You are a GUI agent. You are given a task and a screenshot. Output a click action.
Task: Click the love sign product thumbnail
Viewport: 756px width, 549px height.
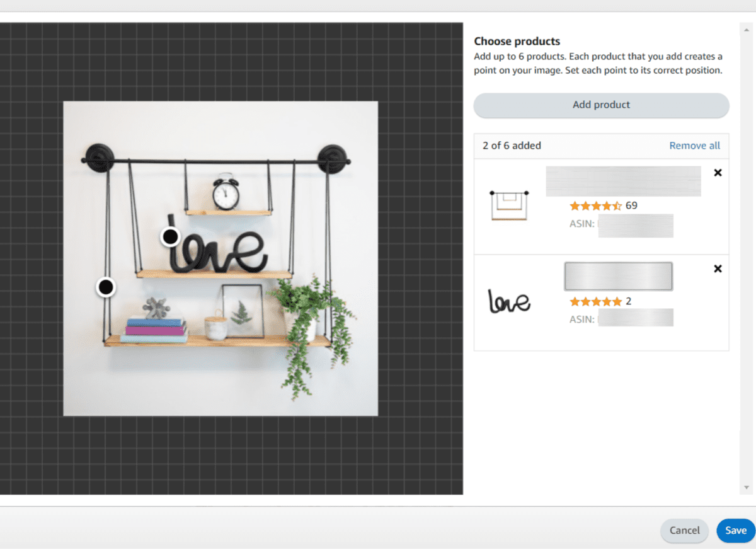click(509, 301)
